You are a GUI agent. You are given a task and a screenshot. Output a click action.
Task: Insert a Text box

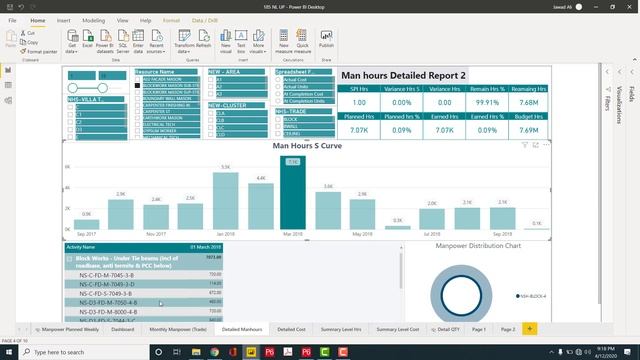[241, 41]
